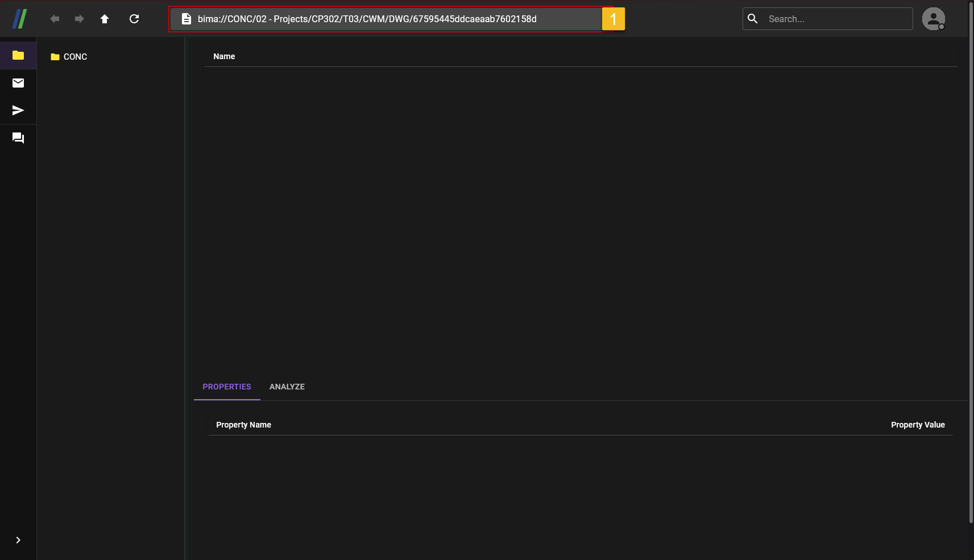Click into the Search field
The height and width of the screenshot is (560, 974).
pos(836,19)
